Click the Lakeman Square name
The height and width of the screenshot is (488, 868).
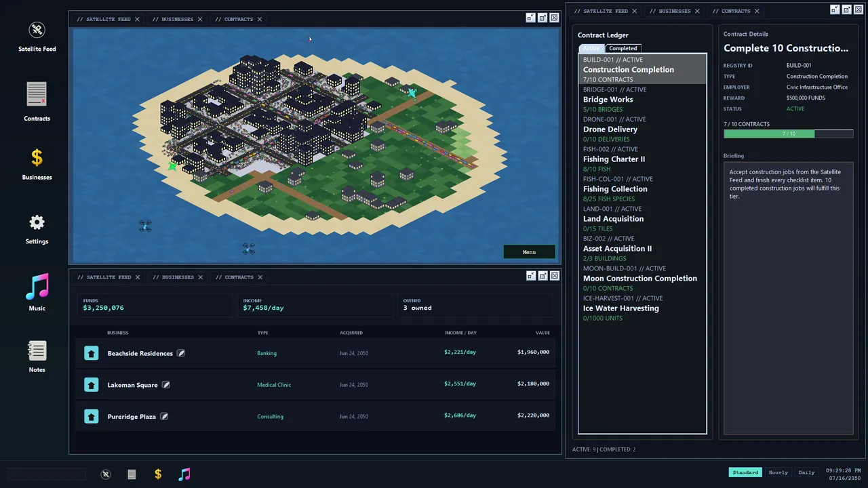pyautogui.click(x=132, y=385)
